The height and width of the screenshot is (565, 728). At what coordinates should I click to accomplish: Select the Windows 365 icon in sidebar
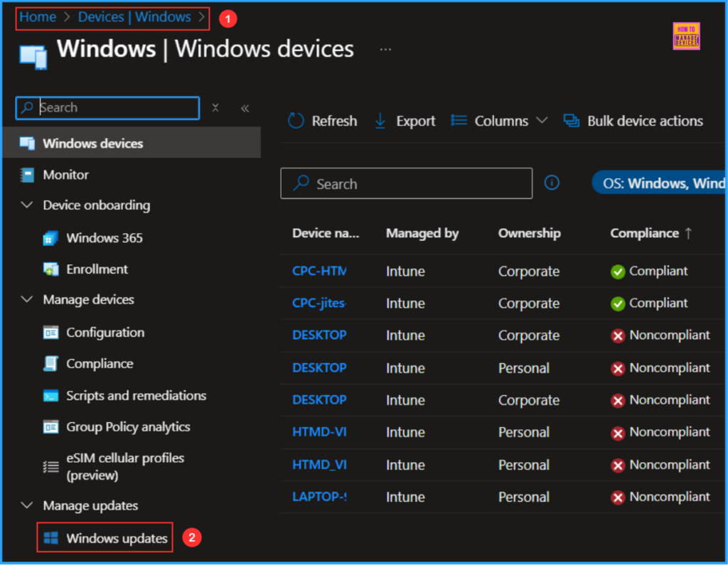coord(50,237)
